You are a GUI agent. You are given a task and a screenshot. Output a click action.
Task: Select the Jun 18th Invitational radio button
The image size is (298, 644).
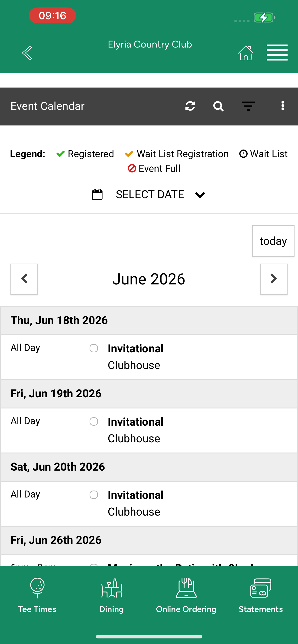(x=94, y=348)
